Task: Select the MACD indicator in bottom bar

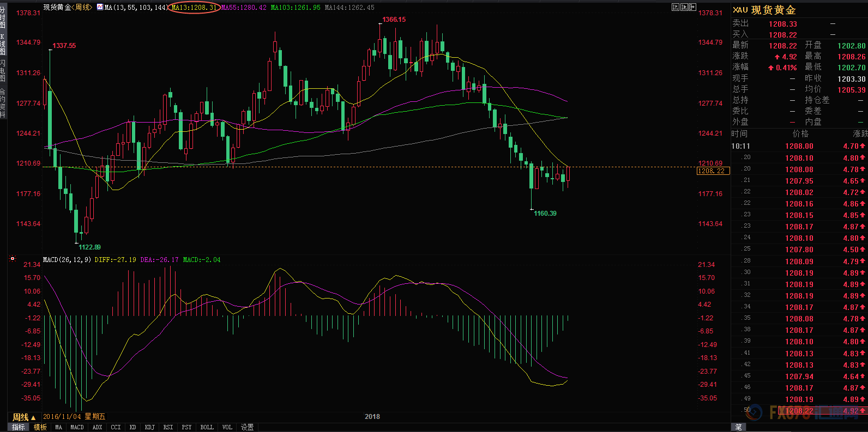Action: point(77,428)
